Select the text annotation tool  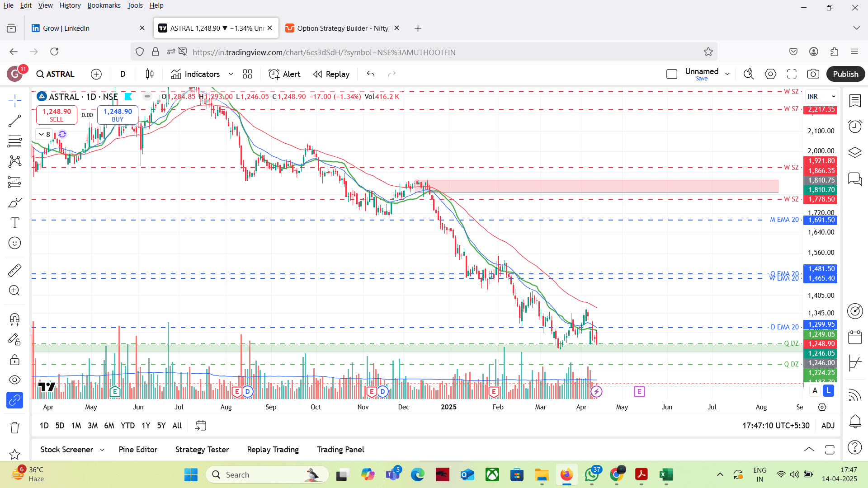(14, 222)
